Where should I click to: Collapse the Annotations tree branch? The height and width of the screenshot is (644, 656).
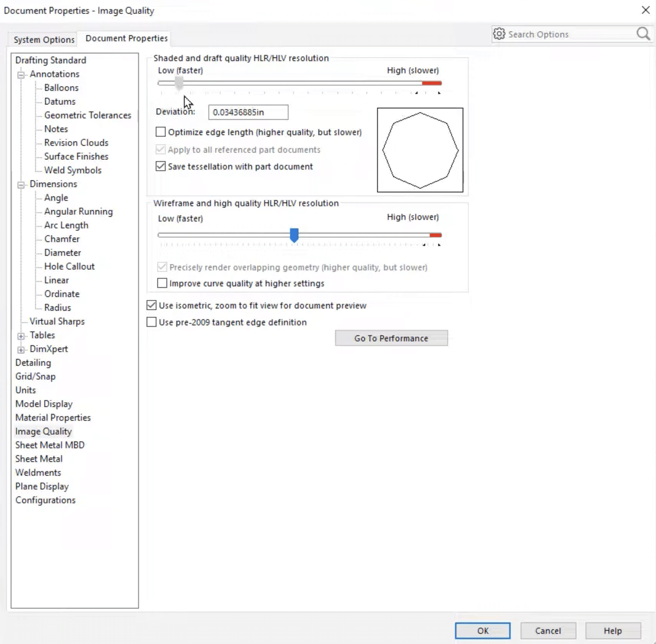pos(20,74)
